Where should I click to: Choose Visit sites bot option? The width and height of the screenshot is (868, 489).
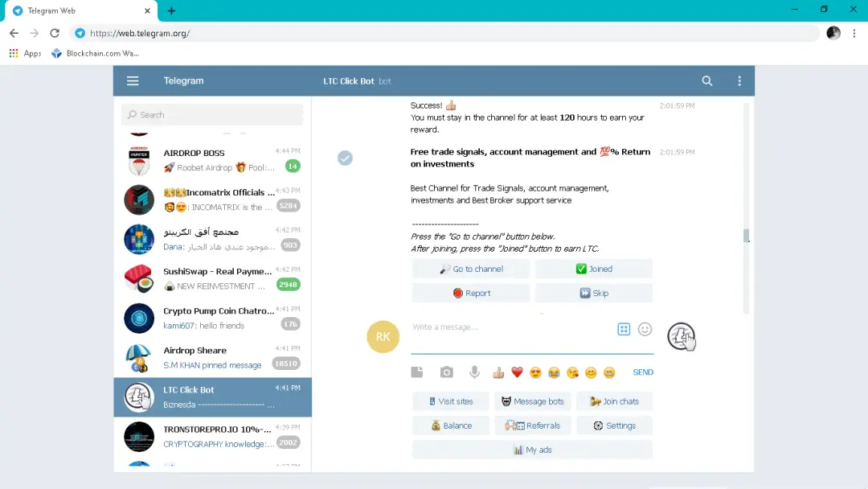(451, 401)
